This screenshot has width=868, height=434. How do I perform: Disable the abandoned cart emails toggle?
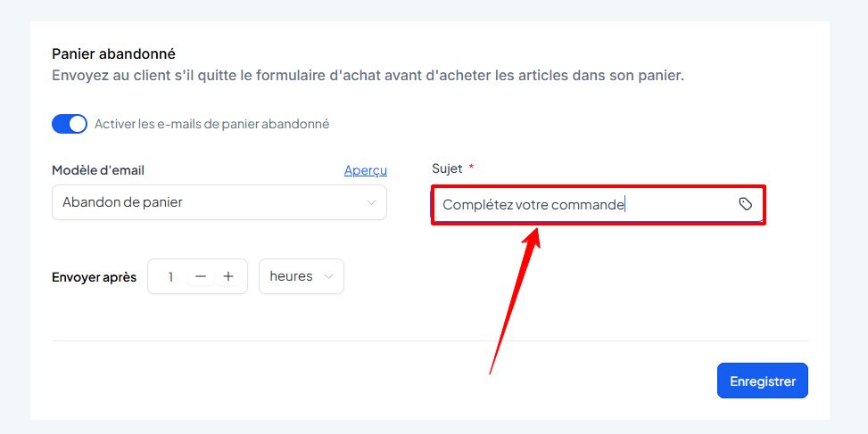[x=70, y=124]
